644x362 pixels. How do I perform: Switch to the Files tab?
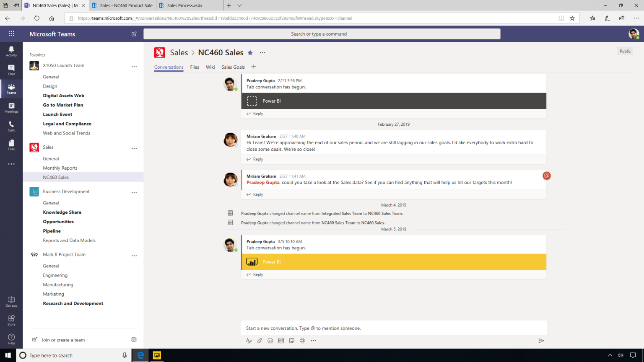(195, 67)
